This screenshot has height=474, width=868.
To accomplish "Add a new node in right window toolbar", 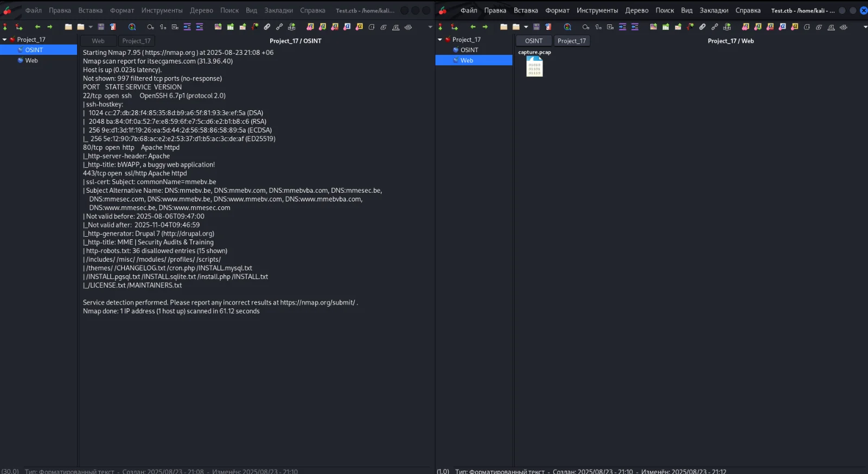I will (x=440, y=27).
